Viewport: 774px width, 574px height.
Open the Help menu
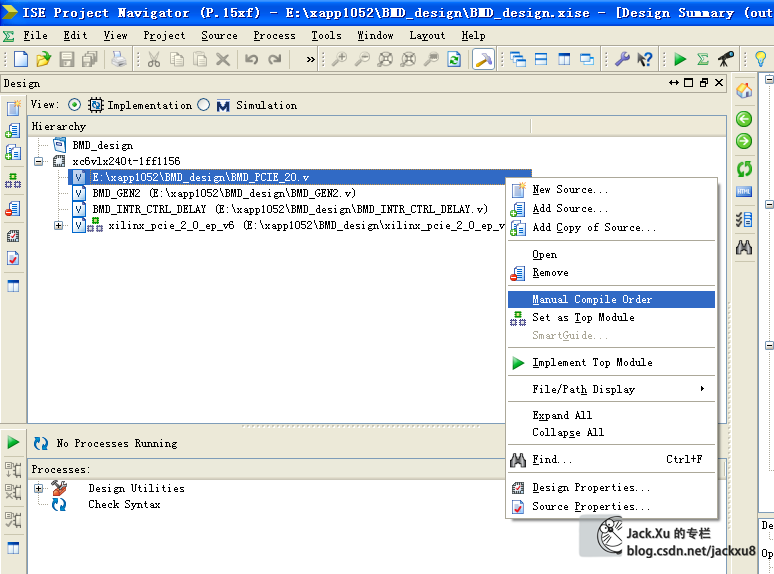(x=473, y=36)
